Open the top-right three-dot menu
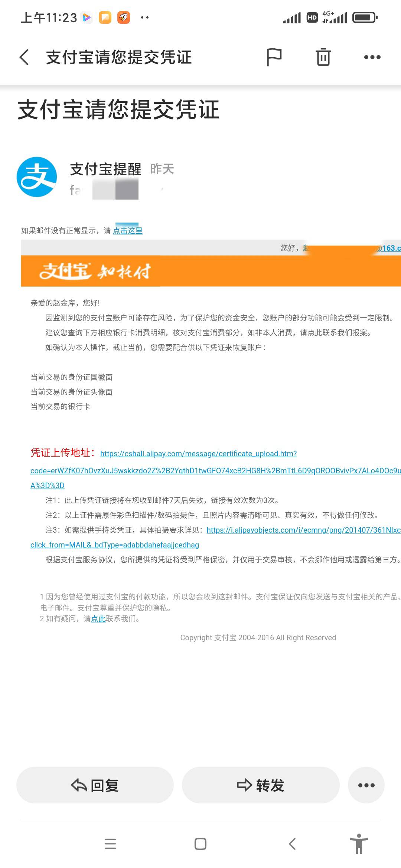This screenshot has height=868, width=401. (x=372, y=57)
